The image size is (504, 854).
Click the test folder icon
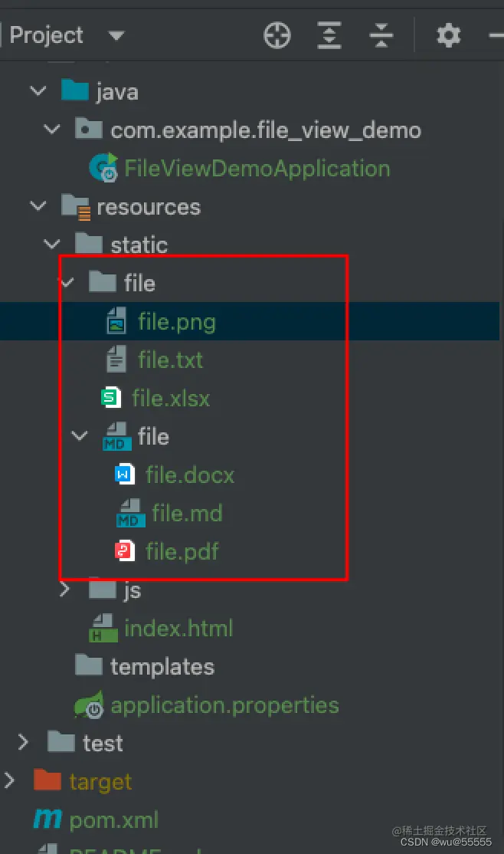tap(61, 742)
